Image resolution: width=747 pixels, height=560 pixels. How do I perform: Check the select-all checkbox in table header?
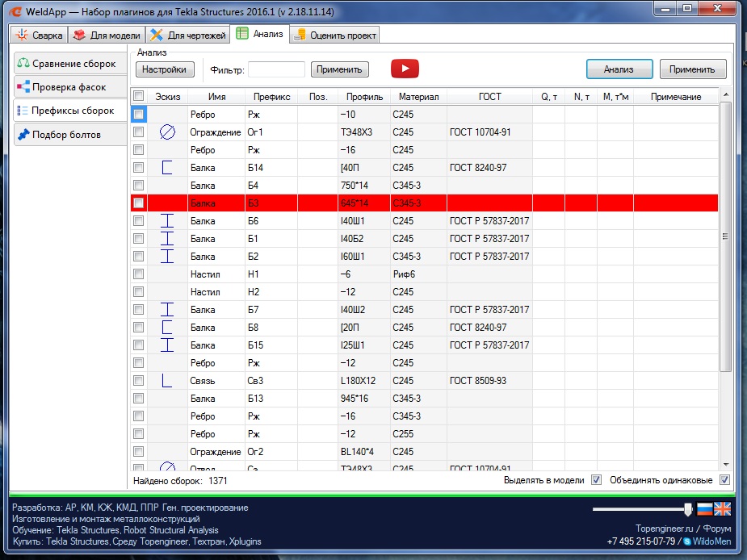(138, 96)
